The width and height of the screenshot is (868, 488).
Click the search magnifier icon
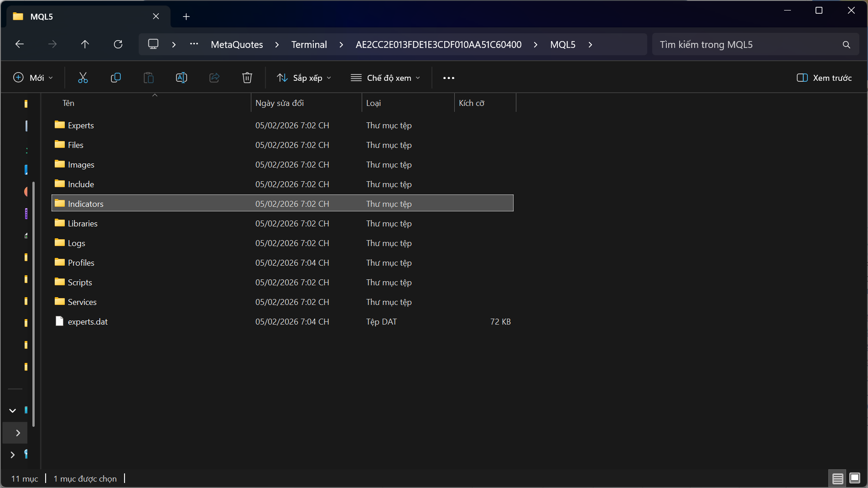847,44
